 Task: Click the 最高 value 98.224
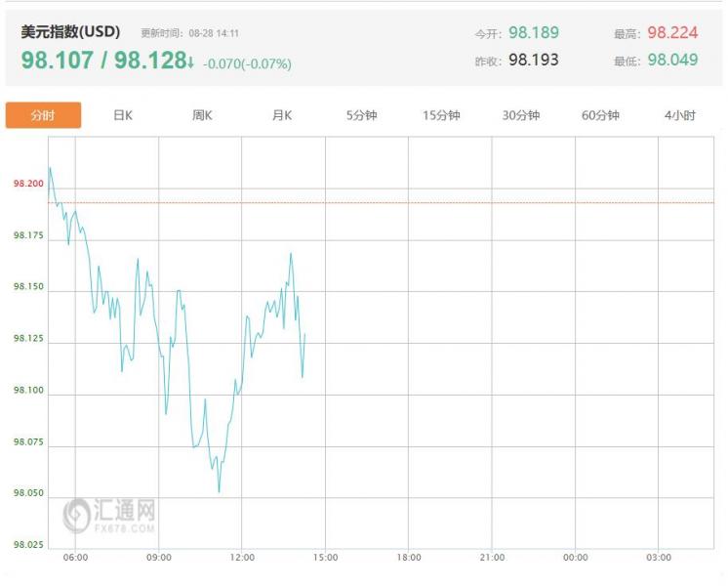coord(672,33)
